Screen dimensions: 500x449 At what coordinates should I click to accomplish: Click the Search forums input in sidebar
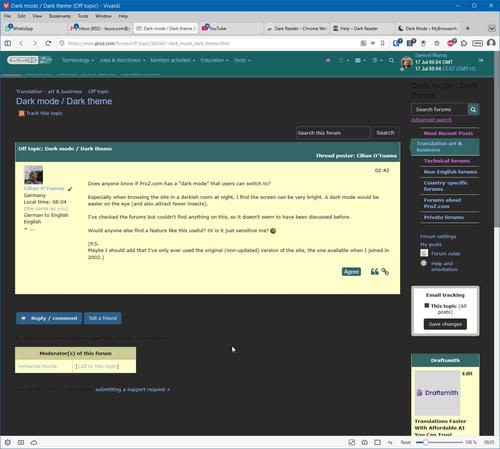(x=440, y=109)
